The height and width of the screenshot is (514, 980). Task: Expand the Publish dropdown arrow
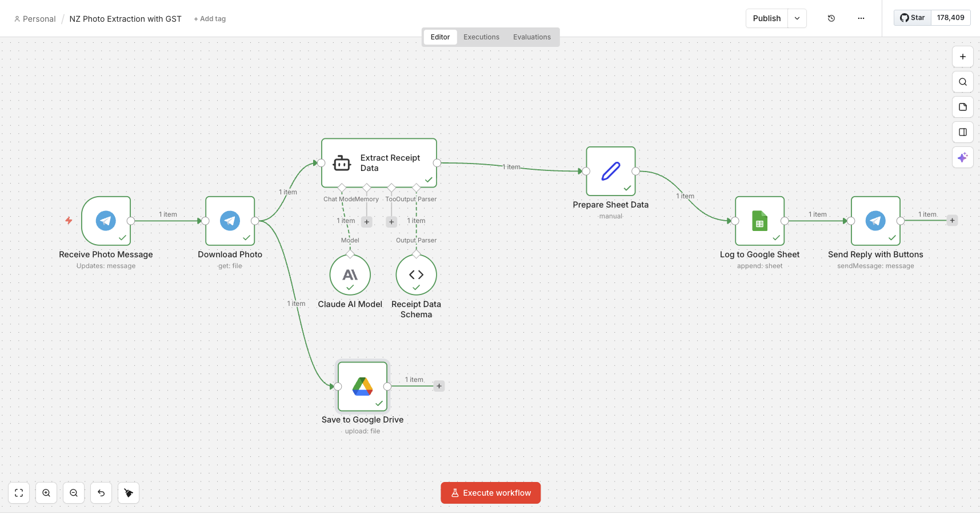[797, 18]
